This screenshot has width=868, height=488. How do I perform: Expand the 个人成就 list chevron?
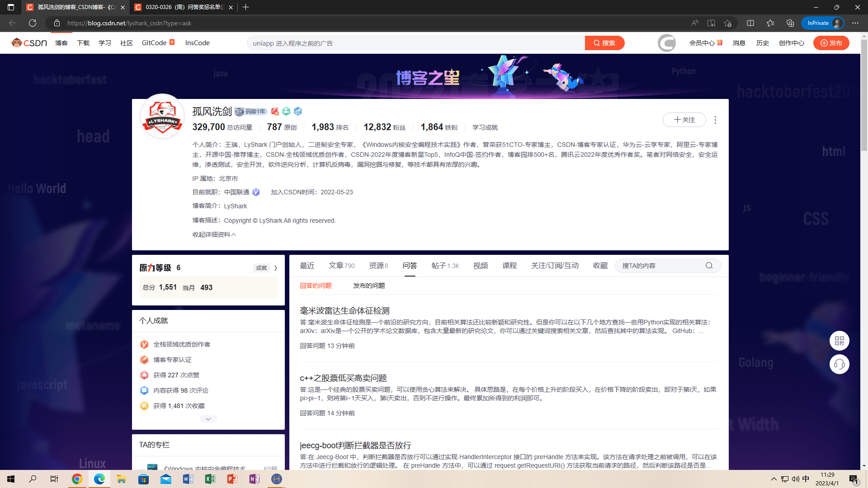tap(208, 419)
